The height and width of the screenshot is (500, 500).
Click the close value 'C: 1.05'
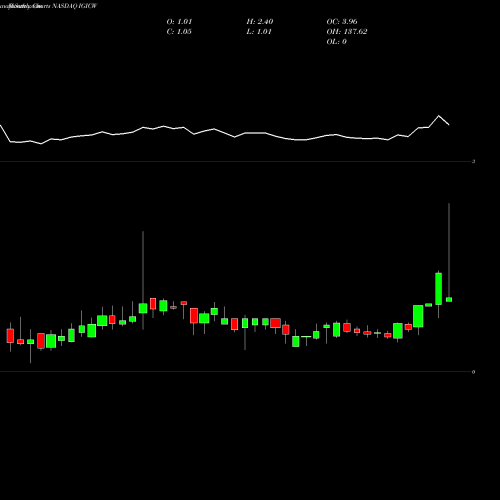click(x=179, y=32)
